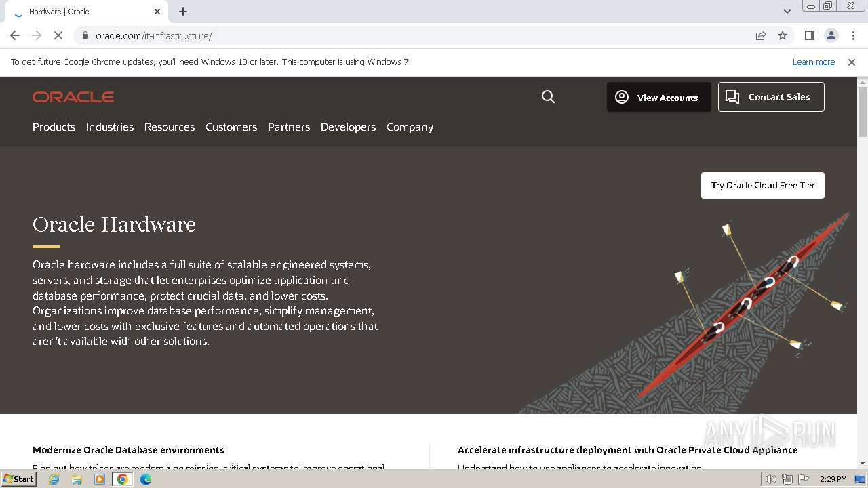Share this page icon in address bar
Viewport: 868px width, 488px height.
pyautogui.click(x=761, y=35)
